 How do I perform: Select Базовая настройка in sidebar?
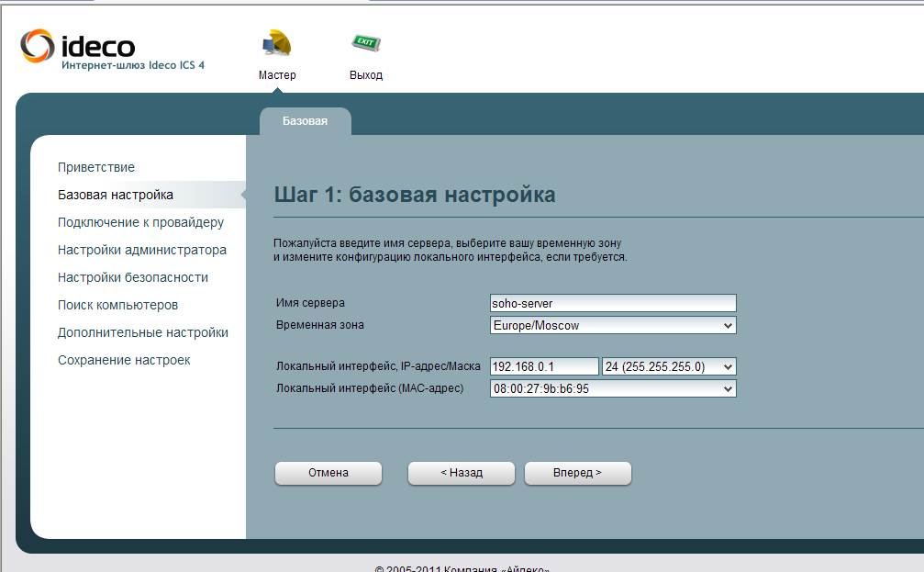116,195
